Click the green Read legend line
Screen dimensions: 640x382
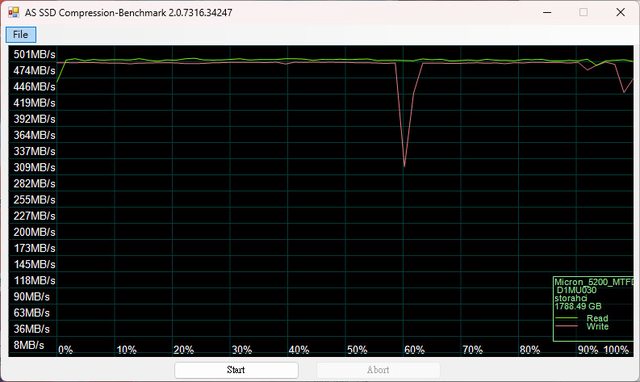coord(567,318)
